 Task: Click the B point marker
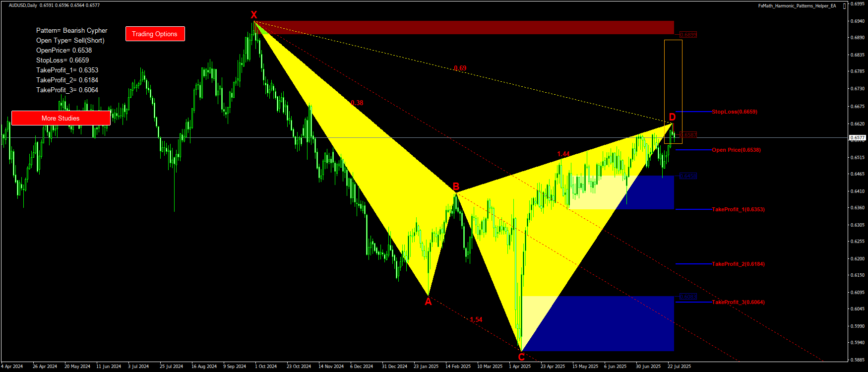(x=456, y=186)
